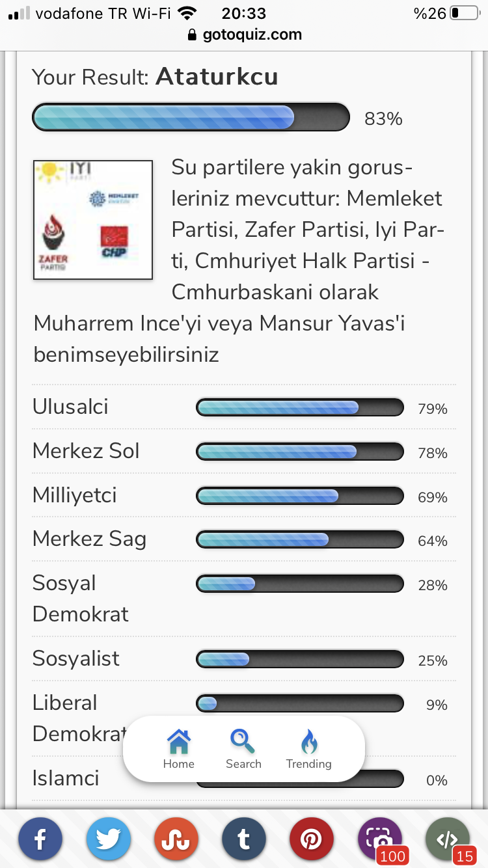This screenshot has width=488, height=868.
Task: Tap the gotoquiz.com address bar
Action: coord(244,34)
